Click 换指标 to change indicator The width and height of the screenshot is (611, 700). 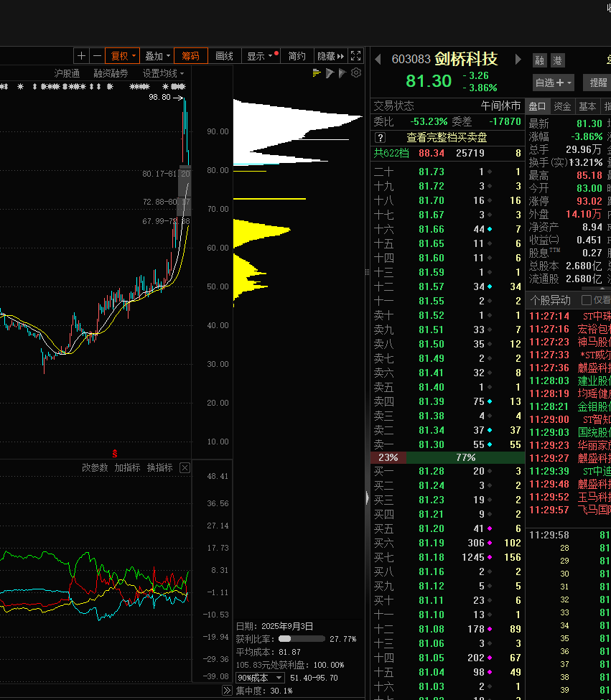point(160,467)
